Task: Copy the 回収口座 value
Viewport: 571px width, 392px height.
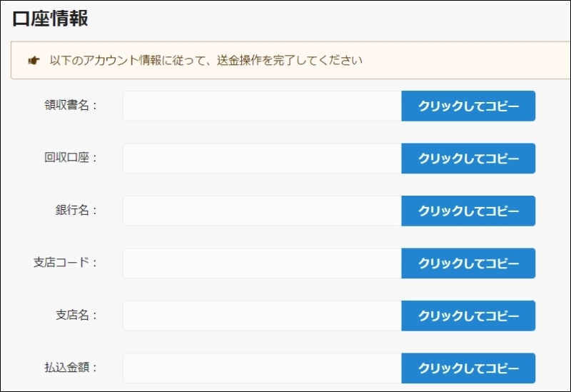Action: click(468, 159)
